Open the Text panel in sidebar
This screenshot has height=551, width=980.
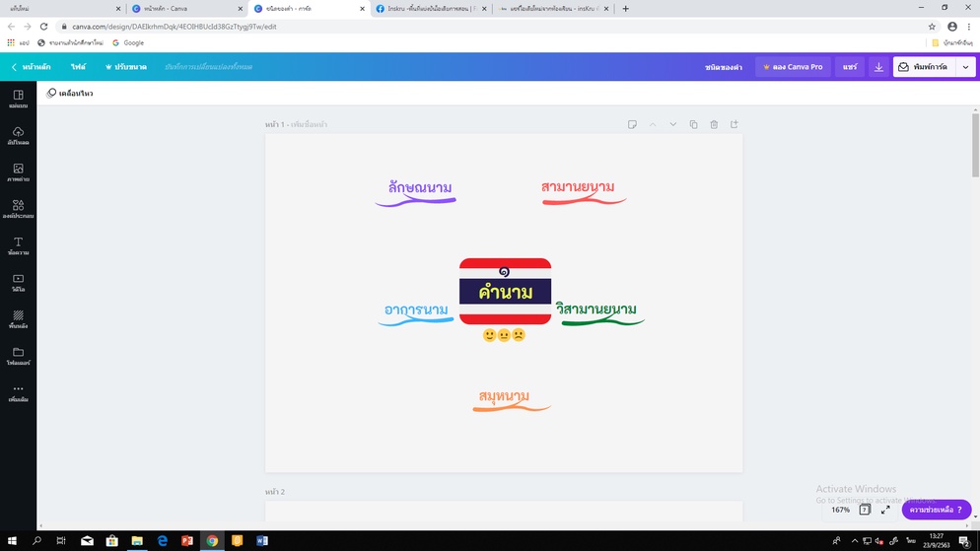(18, 246)
